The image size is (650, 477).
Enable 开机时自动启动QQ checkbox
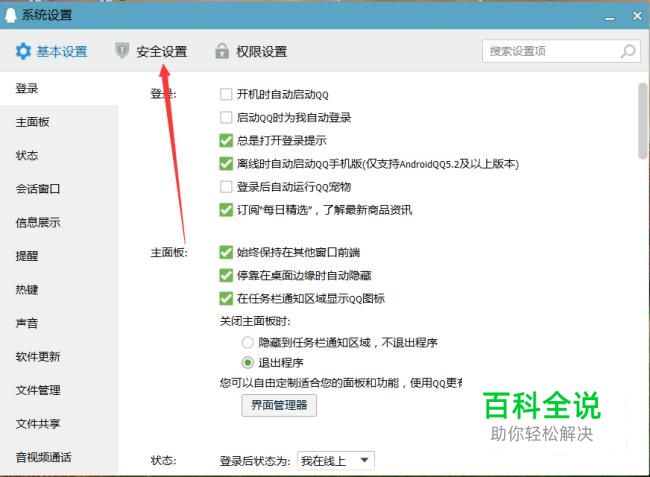pos(226,94)
